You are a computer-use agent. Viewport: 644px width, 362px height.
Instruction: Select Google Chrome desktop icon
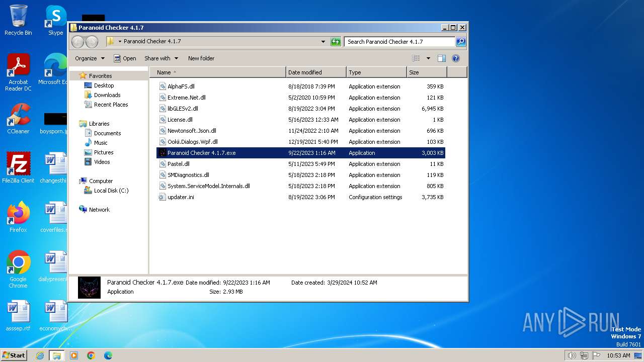click(x=18, y=269)
